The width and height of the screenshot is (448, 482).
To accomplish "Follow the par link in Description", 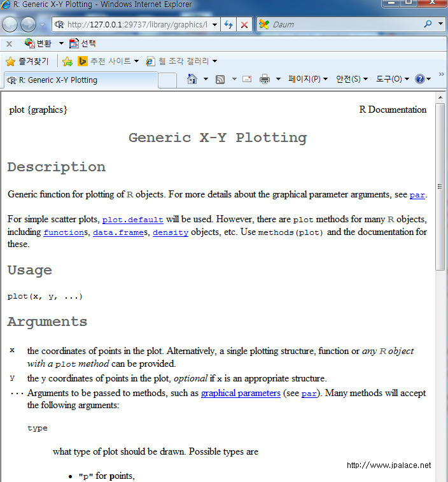I will tap(417, 195).
